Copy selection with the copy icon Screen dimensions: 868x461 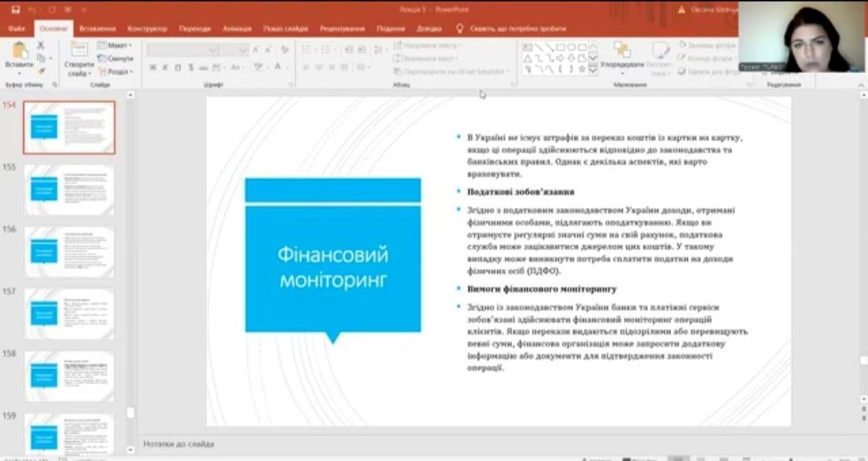(41, 58)
